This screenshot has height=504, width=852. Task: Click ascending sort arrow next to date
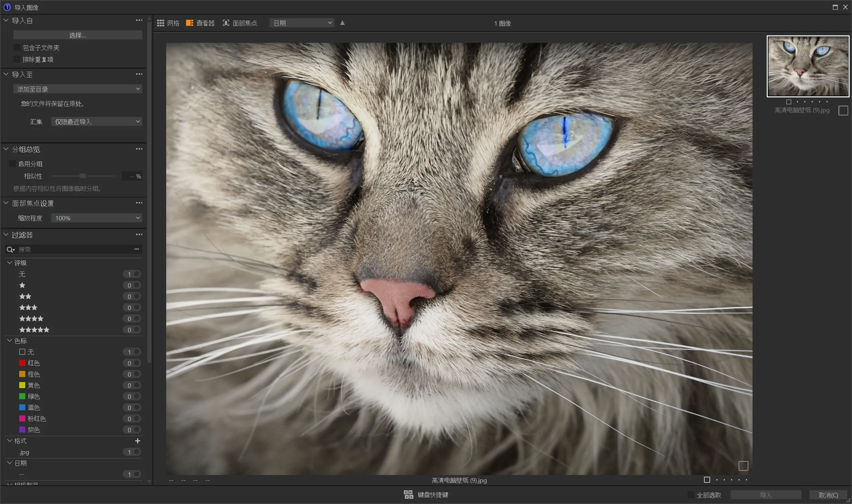(342, 23)
